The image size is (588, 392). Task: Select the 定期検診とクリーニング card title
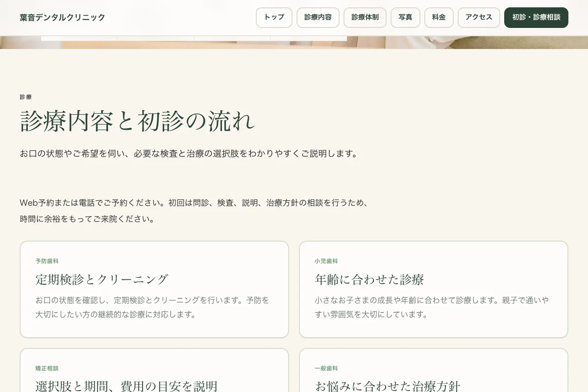[102, 279]
